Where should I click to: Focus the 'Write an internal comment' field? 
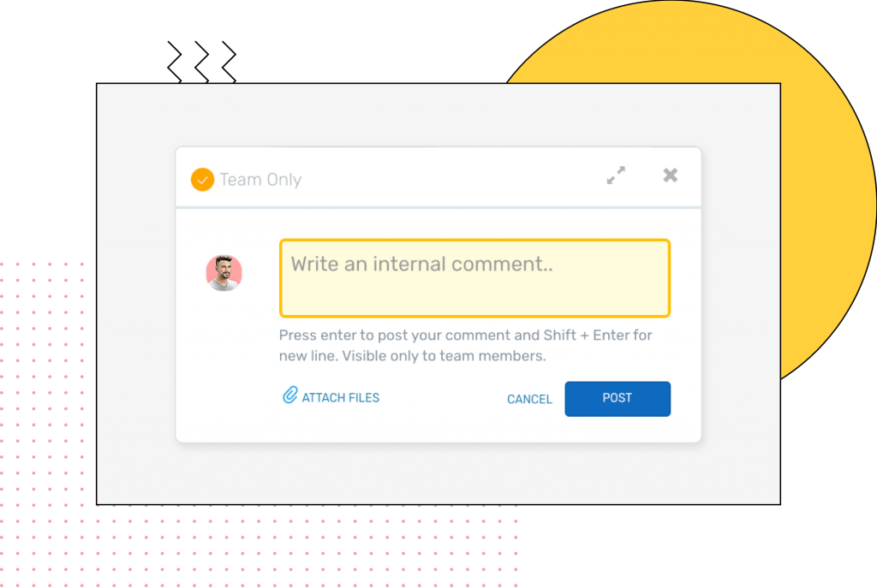click(474, 278)
